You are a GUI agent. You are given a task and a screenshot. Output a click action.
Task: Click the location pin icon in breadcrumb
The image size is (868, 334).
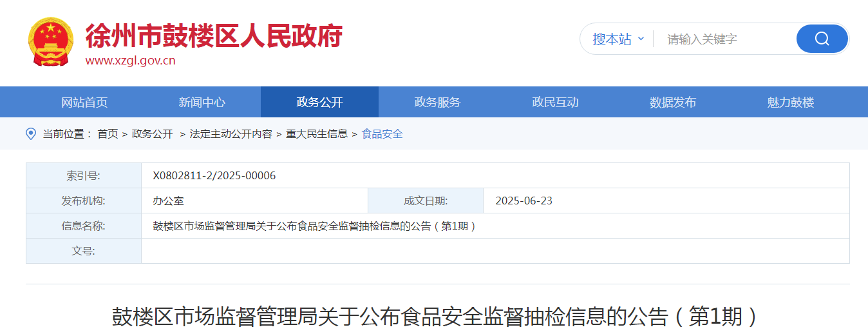coord(30,133)
